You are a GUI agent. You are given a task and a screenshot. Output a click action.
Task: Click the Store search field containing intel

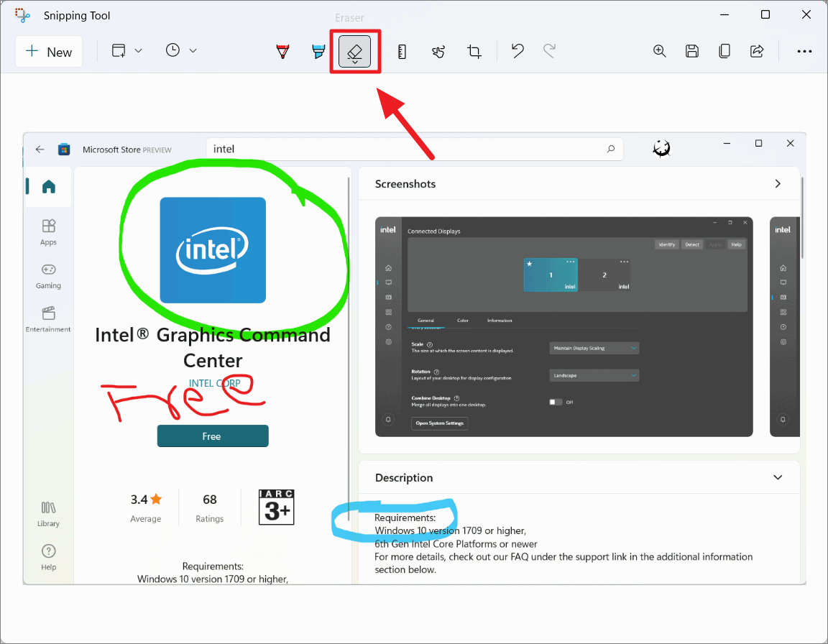(415, 149)
